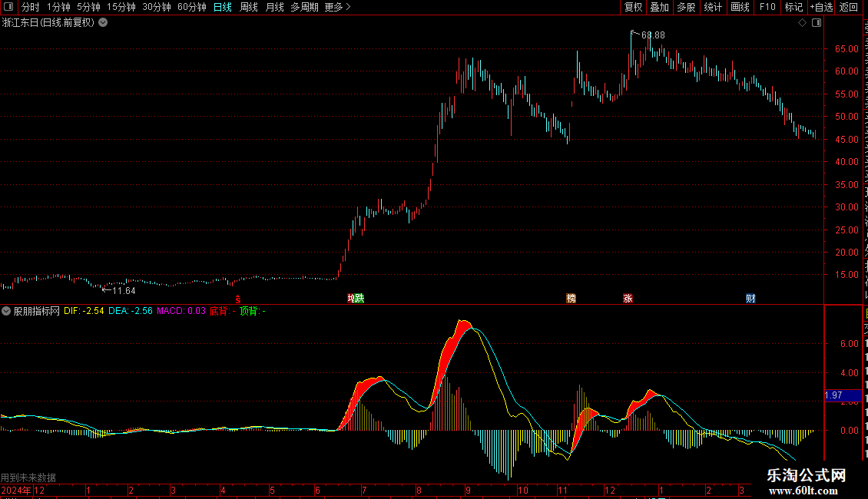
Task: Click the 复权 button
Action: pos(633,7)
